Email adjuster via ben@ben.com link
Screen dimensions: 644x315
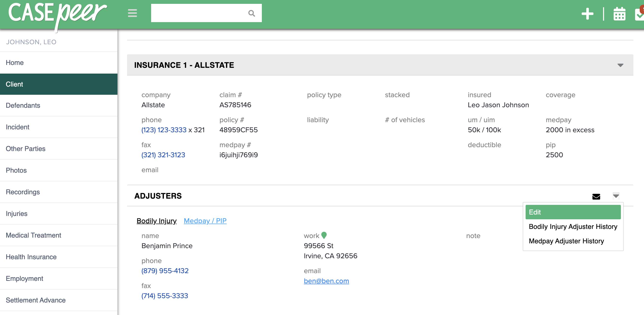point(327,281)
